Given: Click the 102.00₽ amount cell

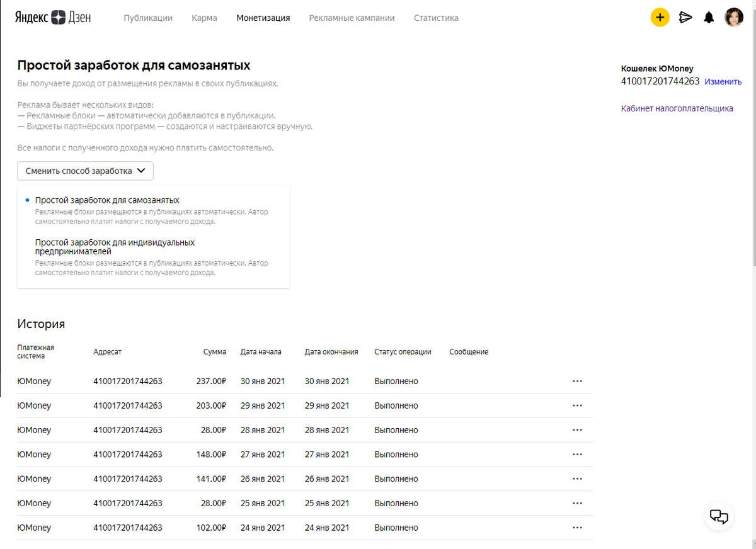Looking at the screenshot, I should click(210, 528).
